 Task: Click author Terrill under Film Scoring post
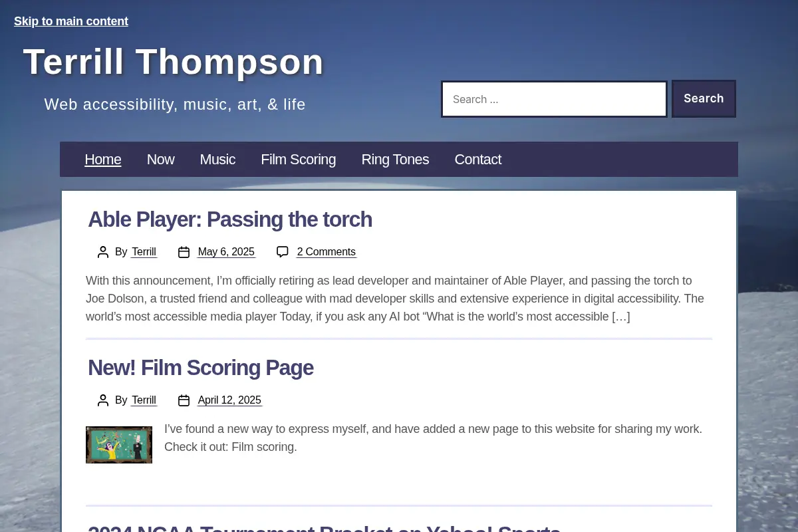(144, 400)
